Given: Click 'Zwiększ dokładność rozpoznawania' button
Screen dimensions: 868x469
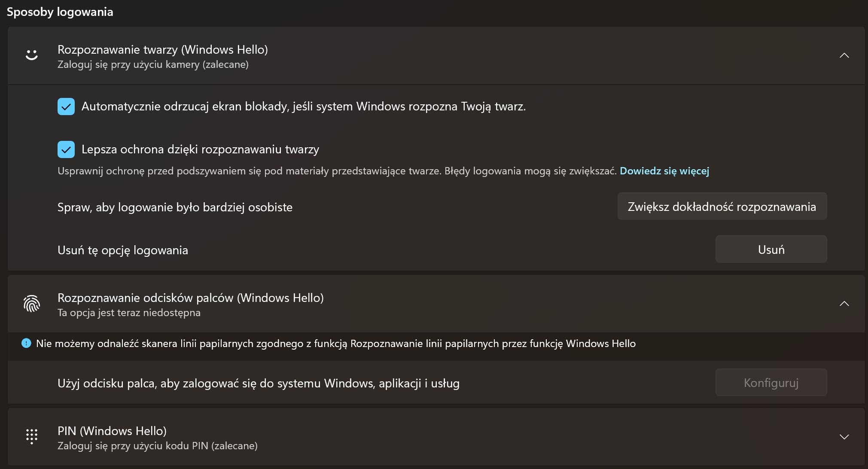Looking at the screenshot, I should click(x=722, y=207).
